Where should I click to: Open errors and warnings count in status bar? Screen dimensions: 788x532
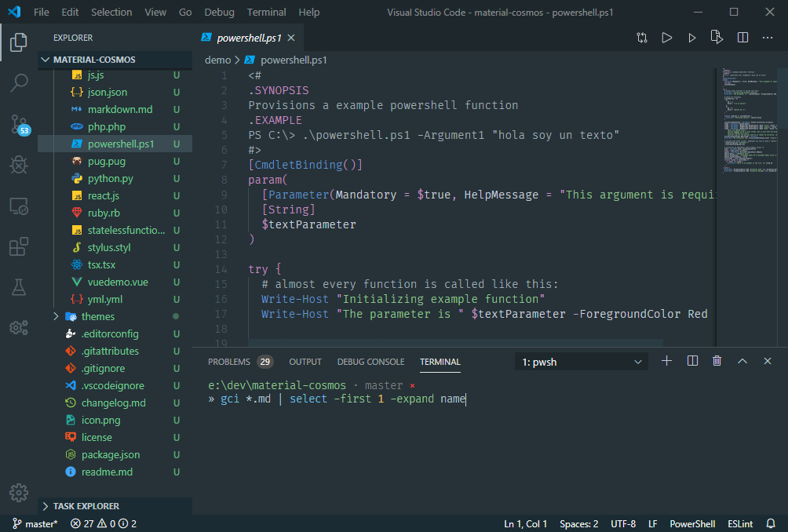tap(104, 523)
